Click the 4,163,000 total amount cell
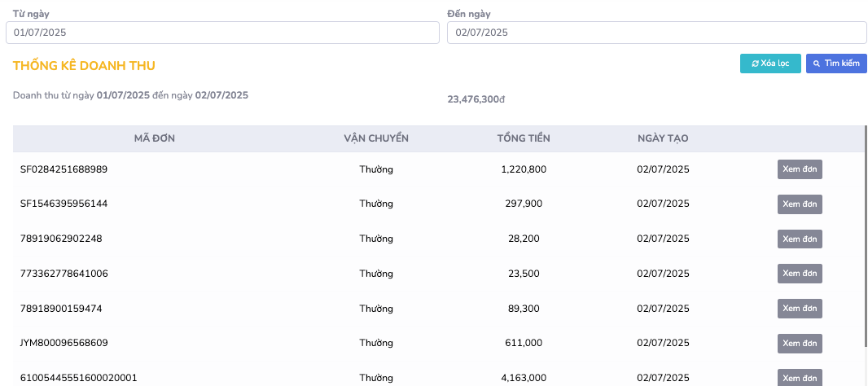 tap(524, 378)
